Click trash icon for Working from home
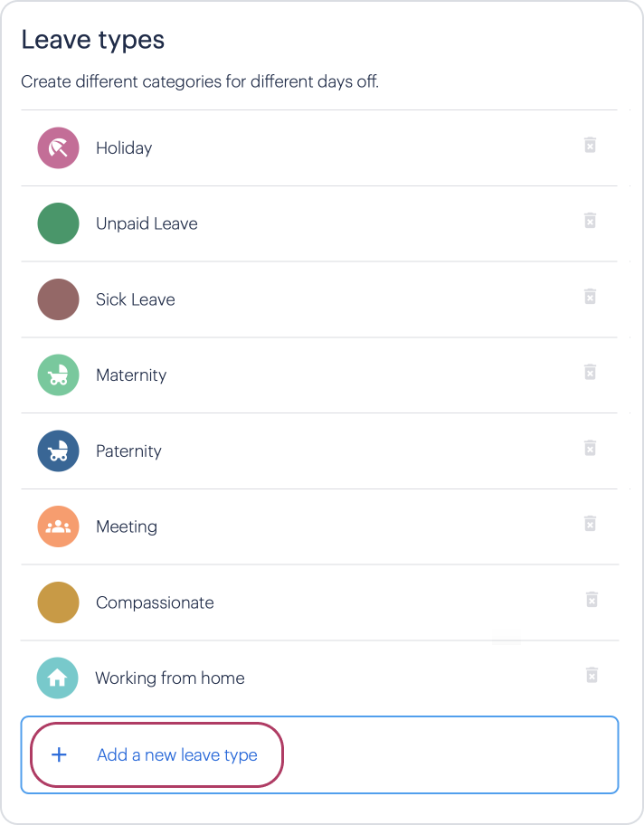Image resolution: width=644 pixels, height=825 pixels. (592, 675)
